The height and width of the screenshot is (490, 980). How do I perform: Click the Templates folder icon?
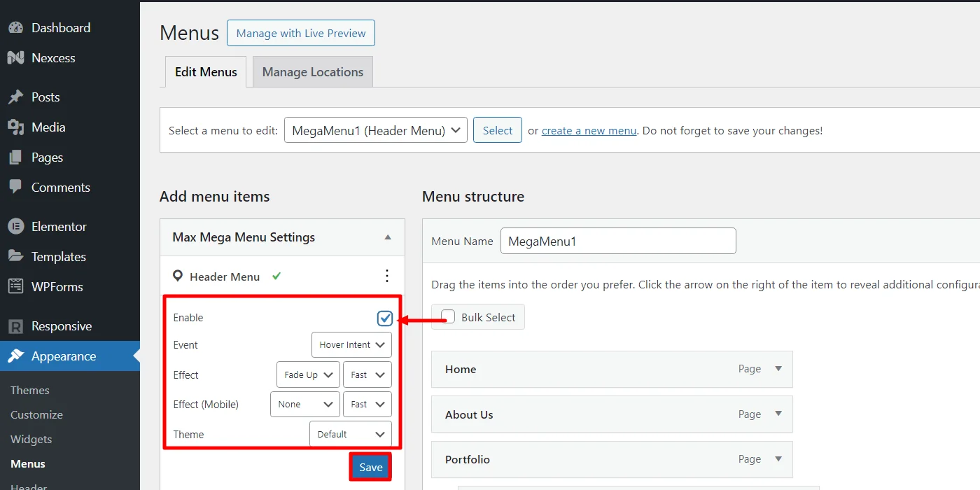pos(15,257)
